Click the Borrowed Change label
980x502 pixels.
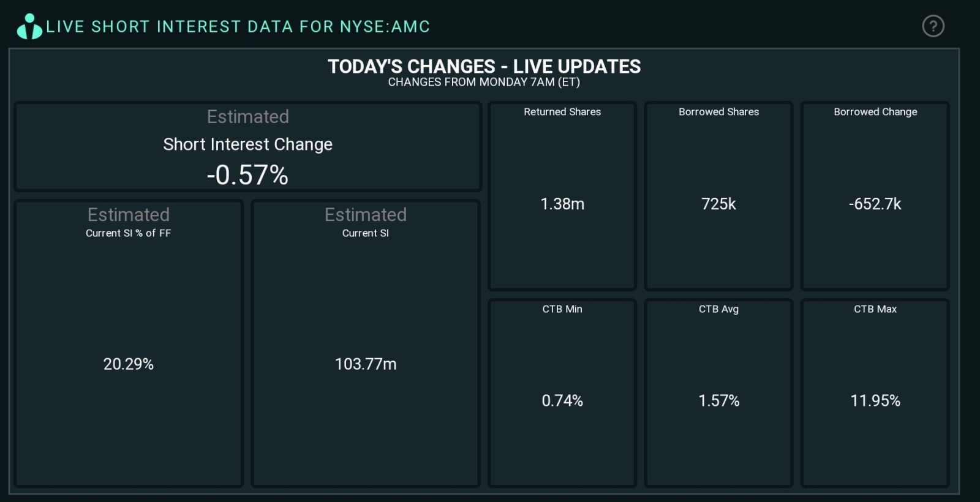point(875,112)
